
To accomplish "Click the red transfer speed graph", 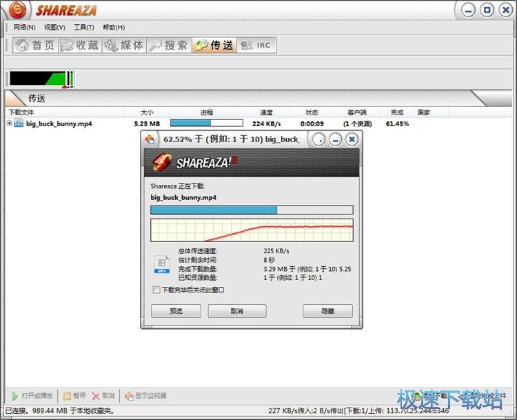I will click(x=252, y=230).
